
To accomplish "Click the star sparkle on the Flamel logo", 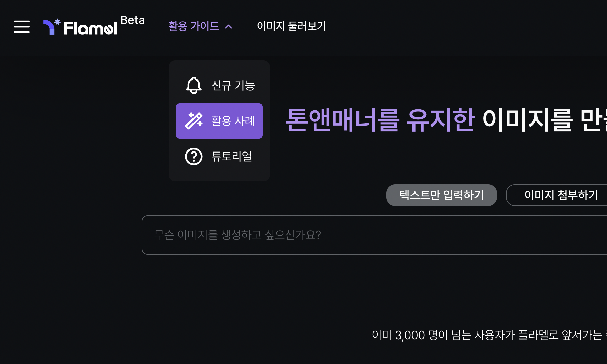I will 57,22.
